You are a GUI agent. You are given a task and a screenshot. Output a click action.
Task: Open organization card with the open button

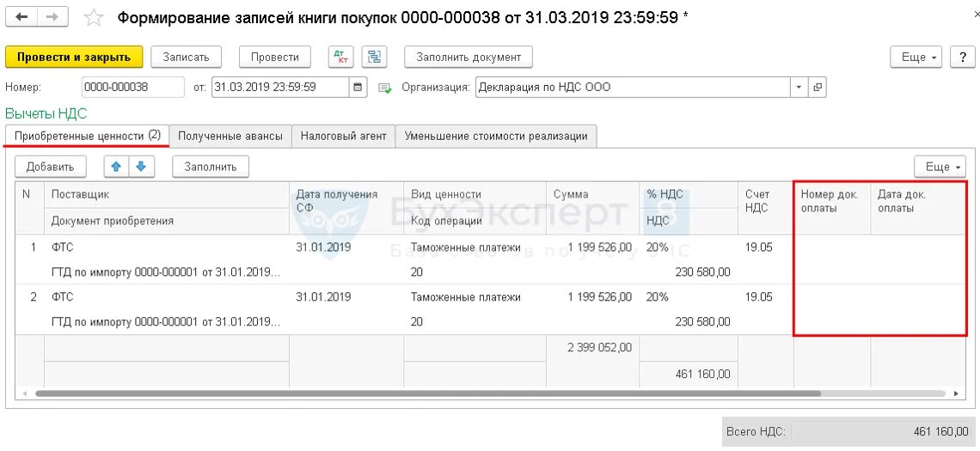click(817, 87)
